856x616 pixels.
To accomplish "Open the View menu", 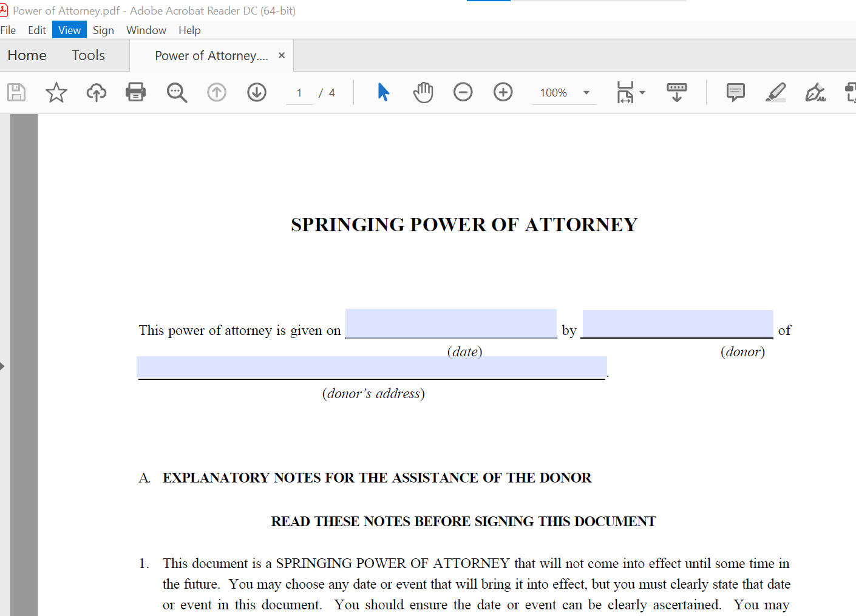I will click(x=69, y=30).
